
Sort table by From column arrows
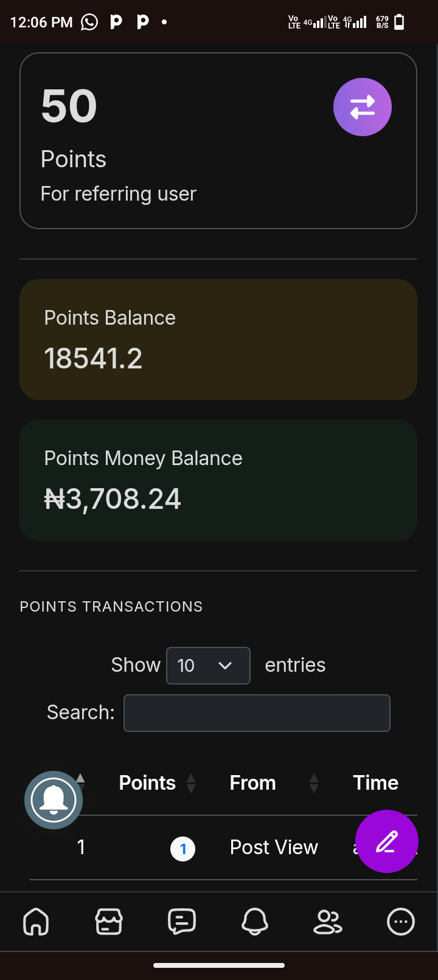point(314,783)
